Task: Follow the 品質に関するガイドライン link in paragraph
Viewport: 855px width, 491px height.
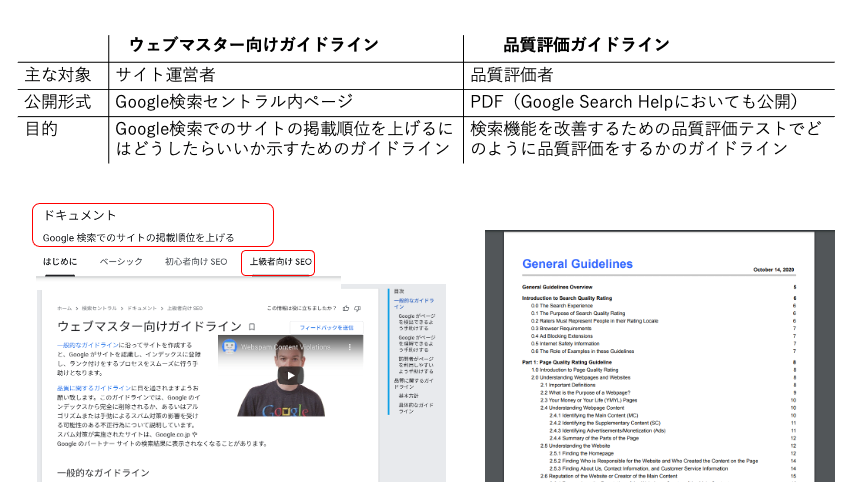Action: coord(94,388)
